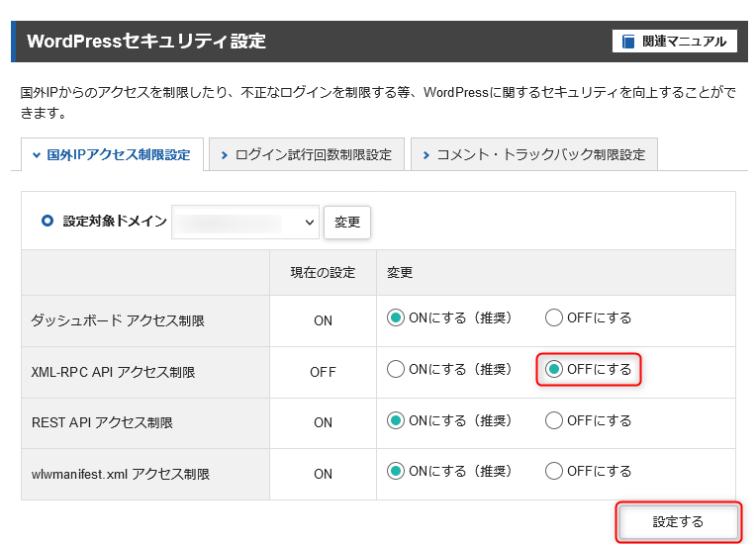
Task: Open the コメント・トラックバック制限設定 tab
Action: point(534,154)
